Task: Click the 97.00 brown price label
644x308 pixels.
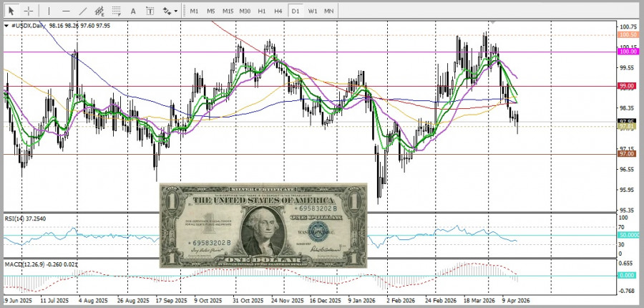Action: tap(627, 153)
